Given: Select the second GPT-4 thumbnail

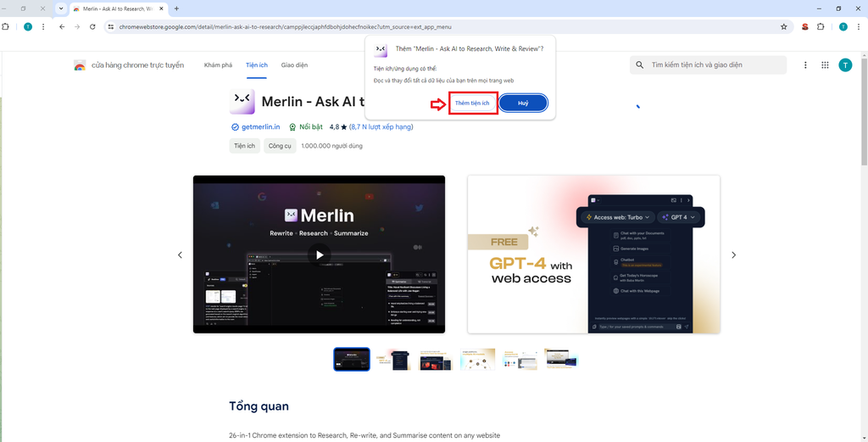Looking at the screenshot, I should click(393, 359).
